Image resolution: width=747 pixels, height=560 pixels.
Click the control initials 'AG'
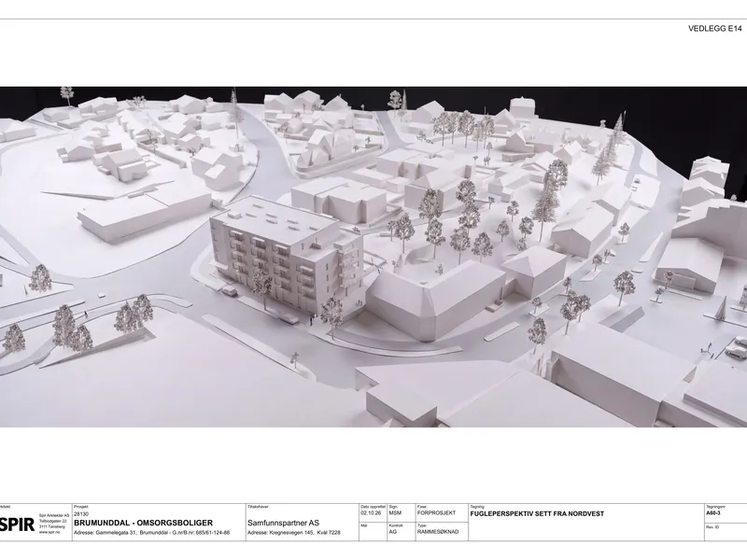click(392, 531)
